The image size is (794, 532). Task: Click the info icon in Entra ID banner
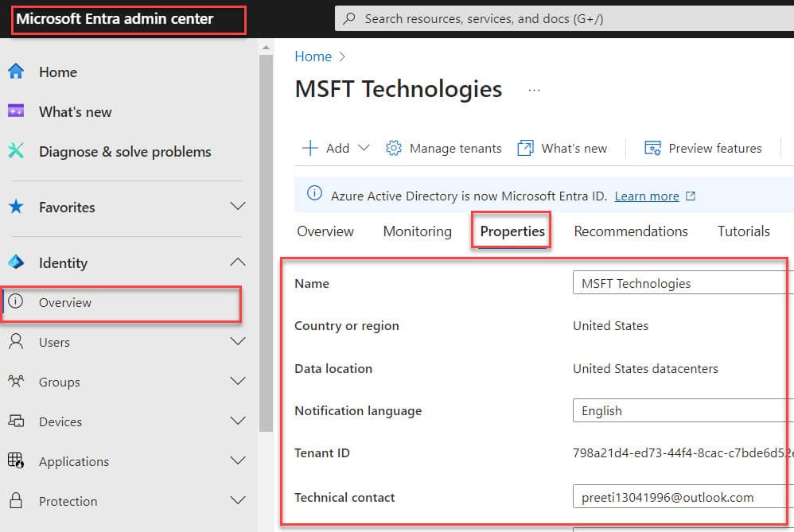[314, 193]
